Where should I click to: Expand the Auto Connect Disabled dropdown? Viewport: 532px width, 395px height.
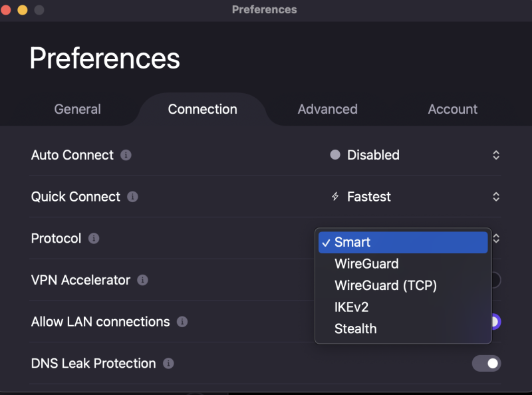click(415, 155)
